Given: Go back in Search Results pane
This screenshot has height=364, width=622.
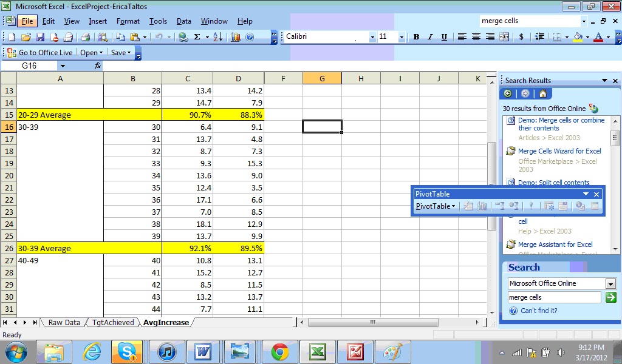Looking at the screenshot, I should point(508,93).
